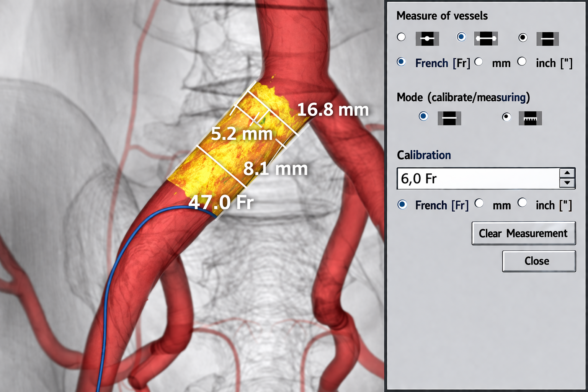588x392 pixels.
Task: Choose inch units for Calibration
Action: click(x=523, y=203)
